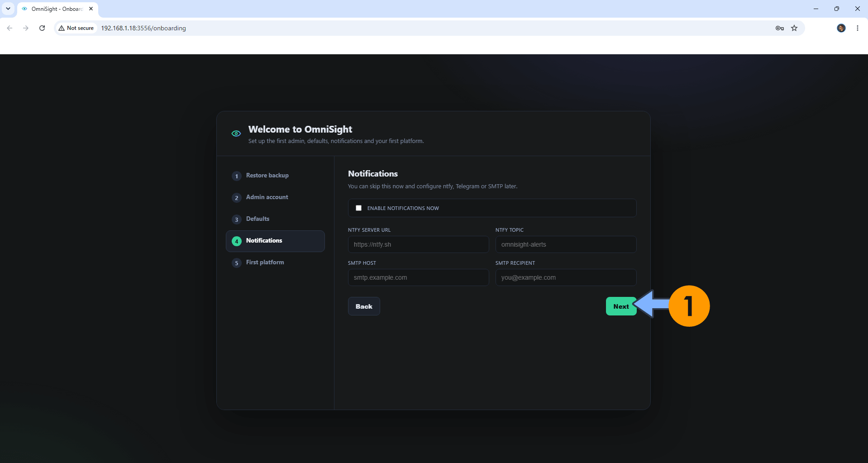Click the address bar URL
Image resolution: width=868 pixels, height=463 pixels.
(143, 28)
